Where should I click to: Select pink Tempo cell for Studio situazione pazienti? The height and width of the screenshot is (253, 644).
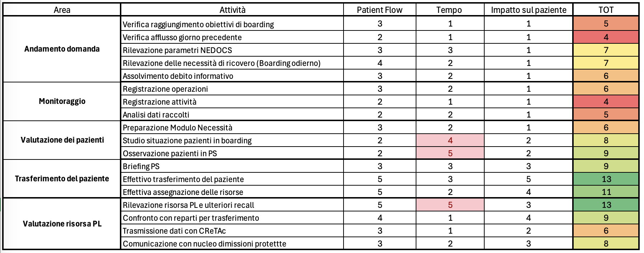point(450,140)
